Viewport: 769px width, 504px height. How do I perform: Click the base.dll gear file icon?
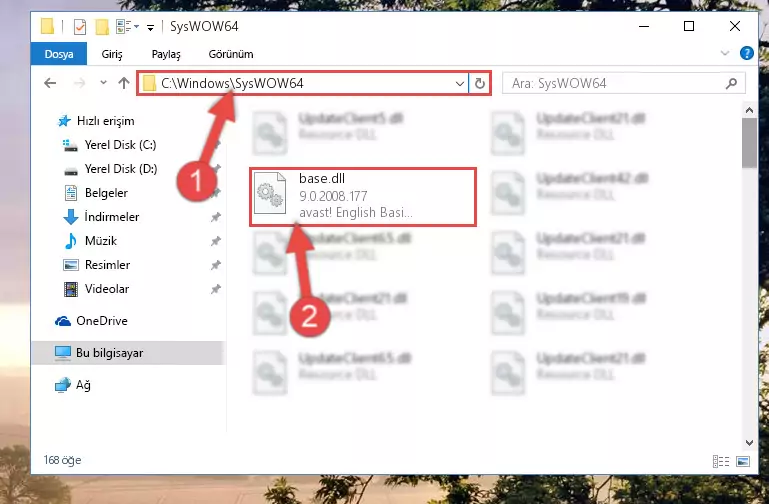(x=270, y=194)
